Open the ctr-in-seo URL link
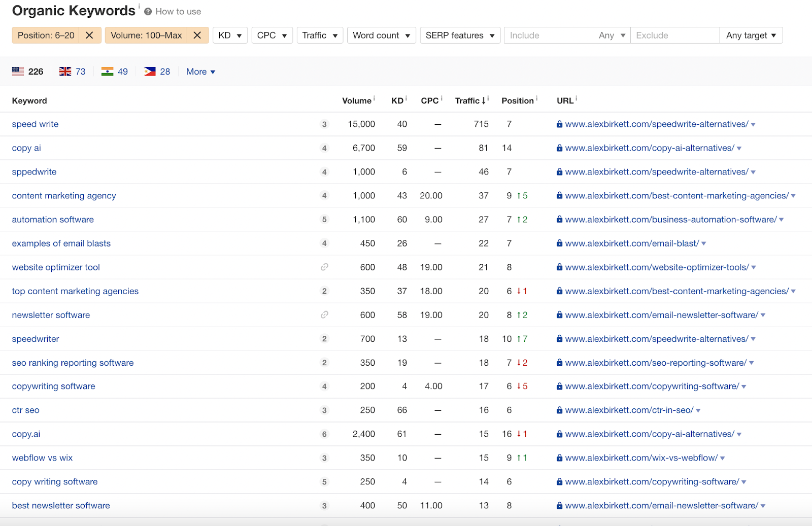Screen dimensions: 812x526 click(629, 410)
